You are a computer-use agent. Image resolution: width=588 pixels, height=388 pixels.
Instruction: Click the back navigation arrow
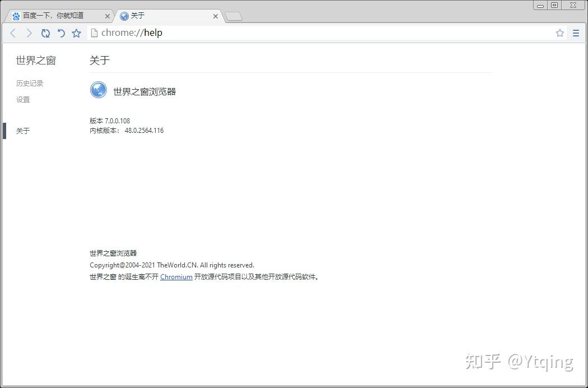pos(12,33)
